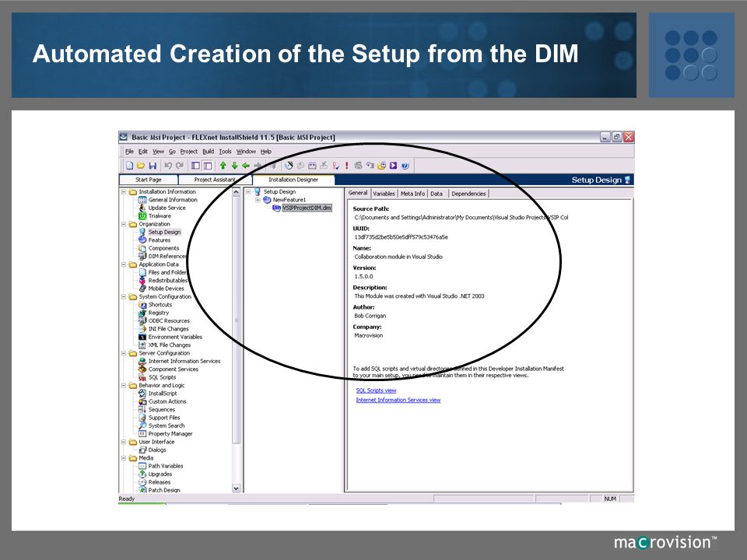747x560 pixels.
Task: Click the left tree scrollbar down arrow
Action: pos(236,488)
